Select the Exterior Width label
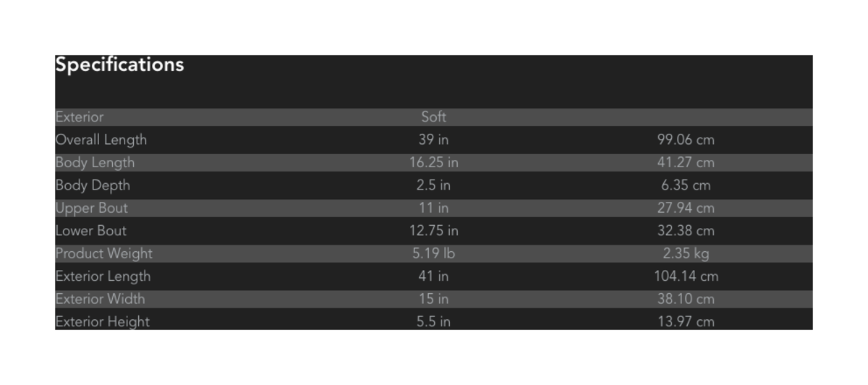Viewport: 868px width, 385px height. pyautogui.click(x=101, y=299)
